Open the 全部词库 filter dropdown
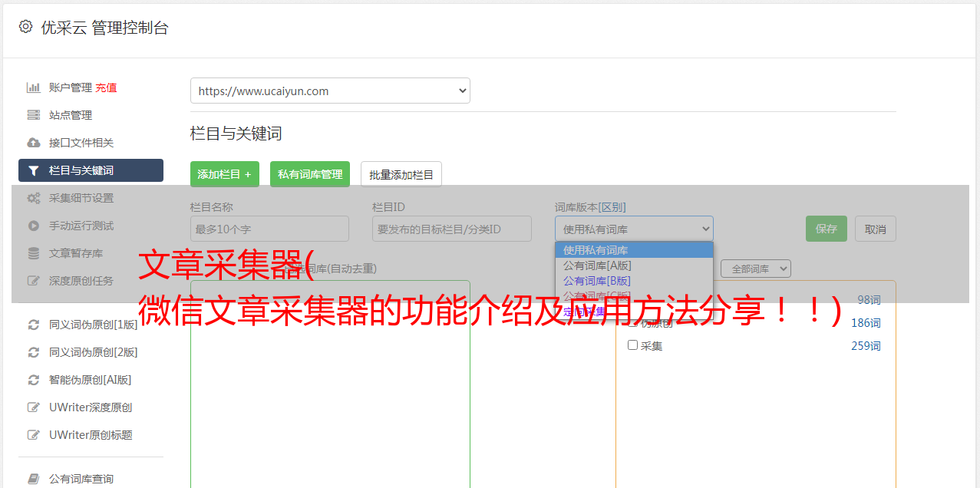Viewport: 980px width, 488px height. pyautogui.click(x=756, y=269)
